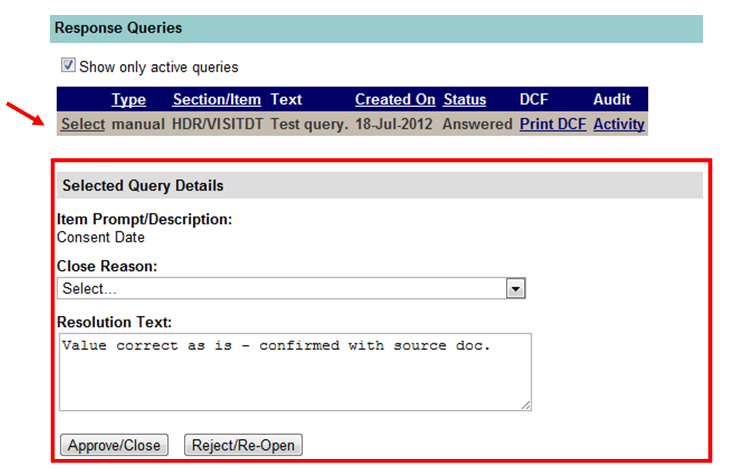Sort the queries by Status column
736x469 pixels.
(x=464, y=99)
